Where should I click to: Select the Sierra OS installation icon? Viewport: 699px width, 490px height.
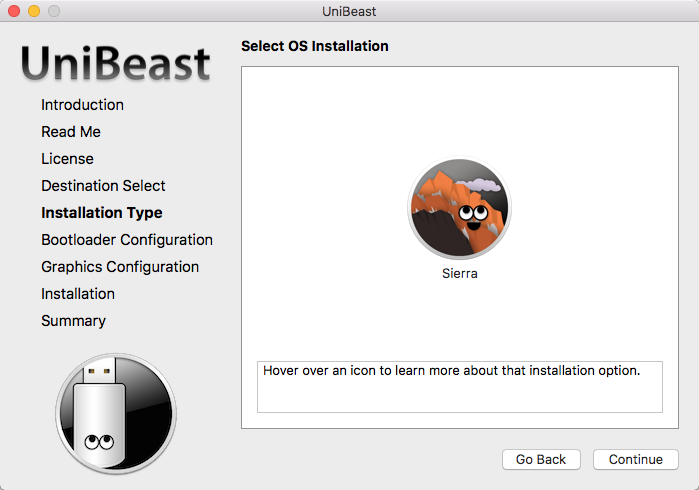pos(460,208)
